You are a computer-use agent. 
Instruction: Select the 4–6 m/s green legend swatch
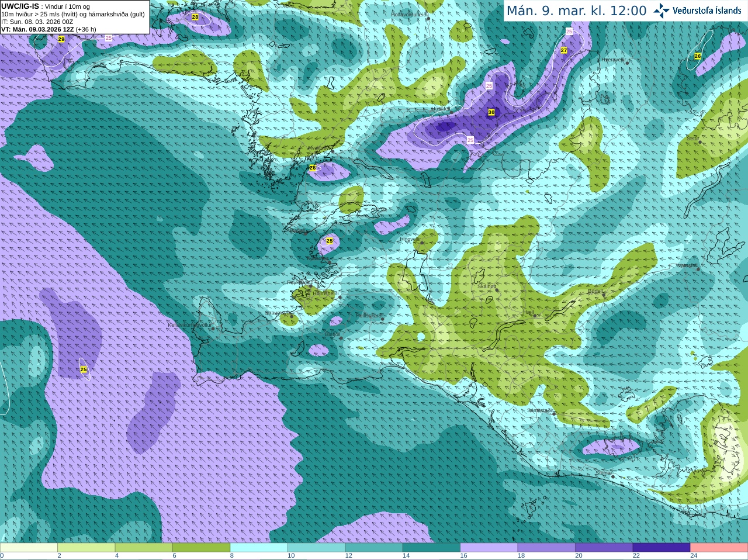click(x=144, y=548)
